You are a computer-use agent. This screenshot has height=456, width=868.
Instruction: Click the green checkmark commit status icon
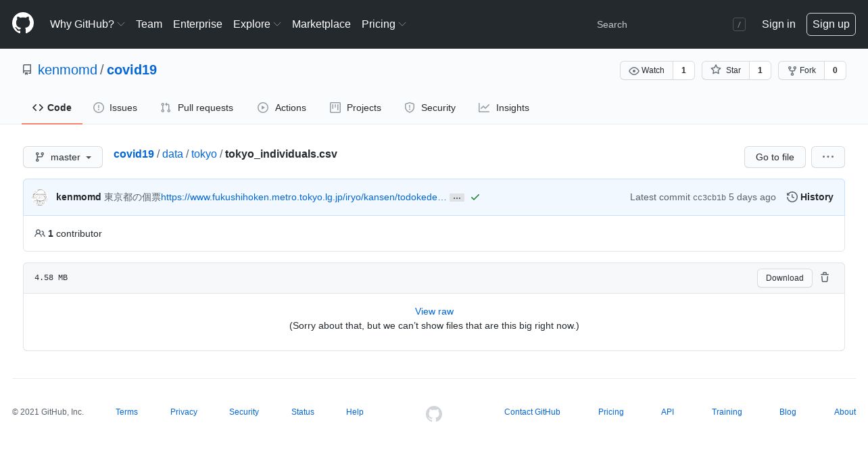click(x=475, y=197)
